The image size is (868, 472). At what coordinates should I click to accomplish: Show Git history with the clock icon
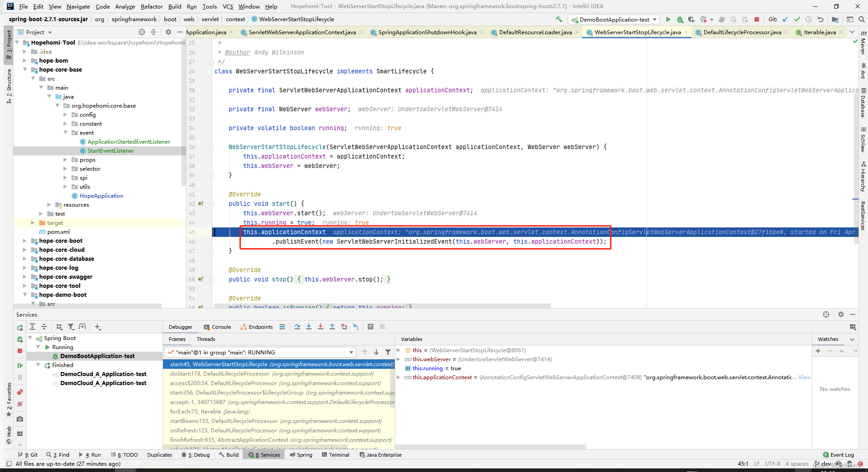pos(809,19)
